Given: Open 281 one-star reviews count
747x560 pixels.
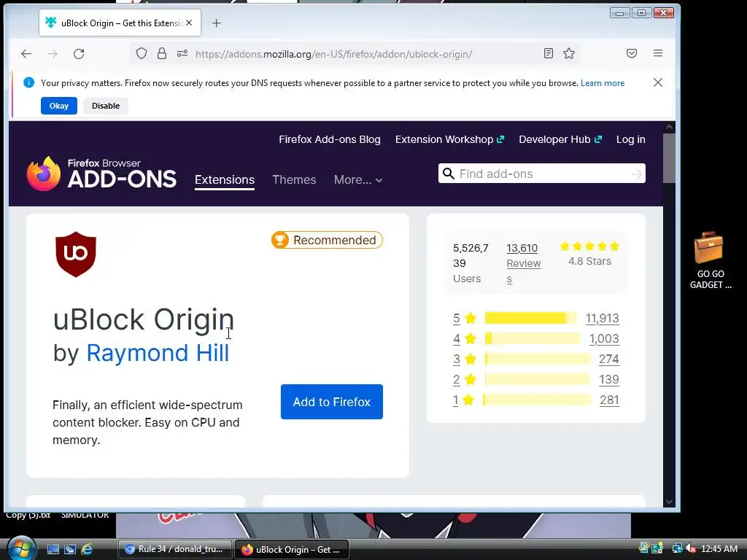Looking at the screenshot, I should click(609, 400).
